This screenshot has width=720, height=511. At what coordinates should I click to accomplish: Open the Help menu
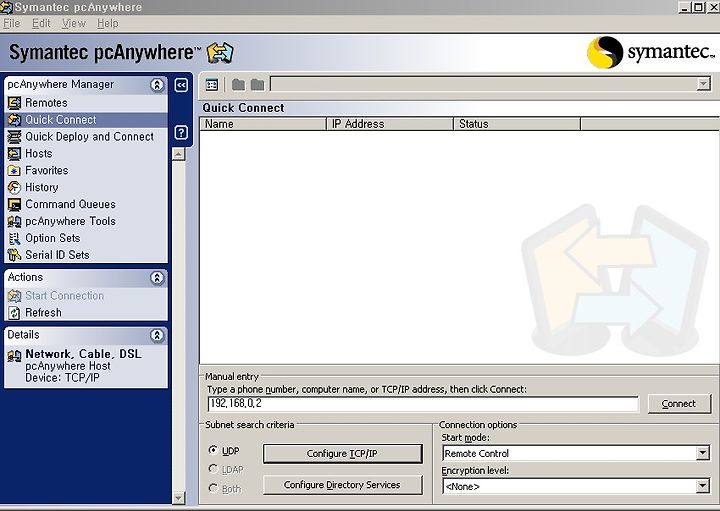(x=107, y=23)
